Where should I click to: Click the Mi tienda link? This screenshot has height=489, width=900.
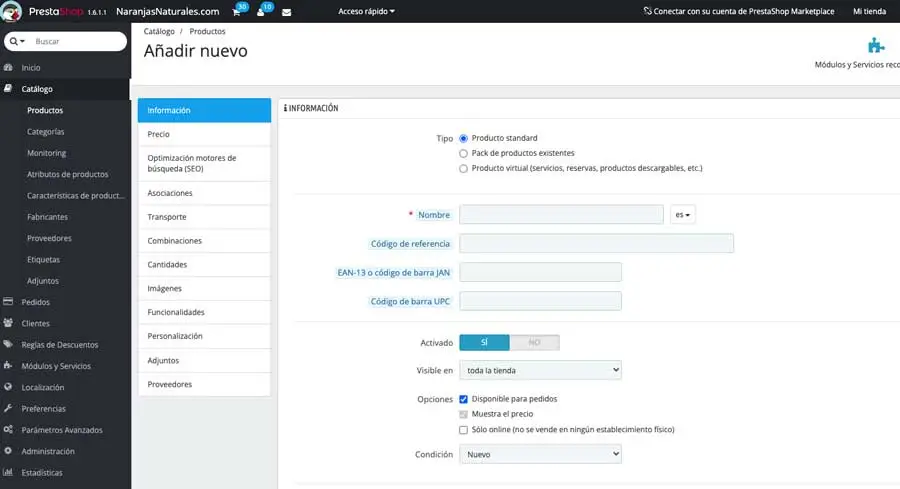(869, 12)
